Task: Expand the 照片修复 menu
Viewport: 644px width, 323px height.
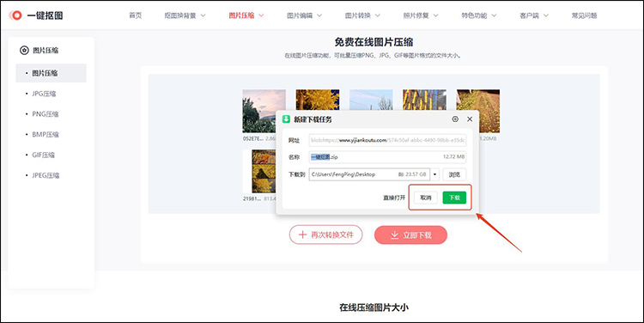Action: pos(421,15)
